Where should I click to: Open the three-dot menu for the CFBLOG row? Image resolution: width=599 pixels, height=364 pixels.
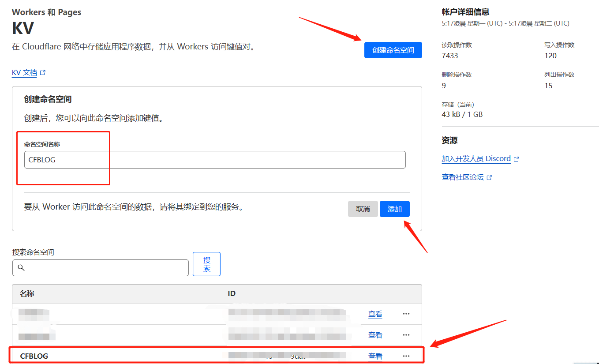(406, 356)
